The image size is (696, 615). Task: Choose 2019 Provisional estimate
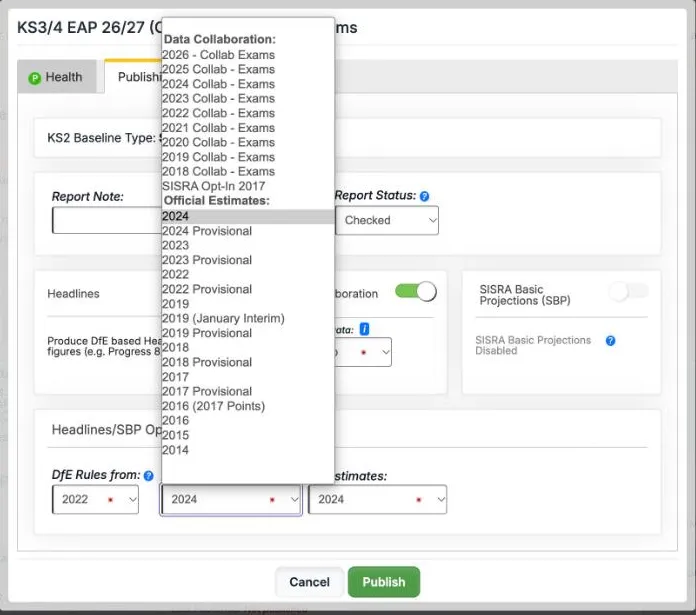[248, 333]
